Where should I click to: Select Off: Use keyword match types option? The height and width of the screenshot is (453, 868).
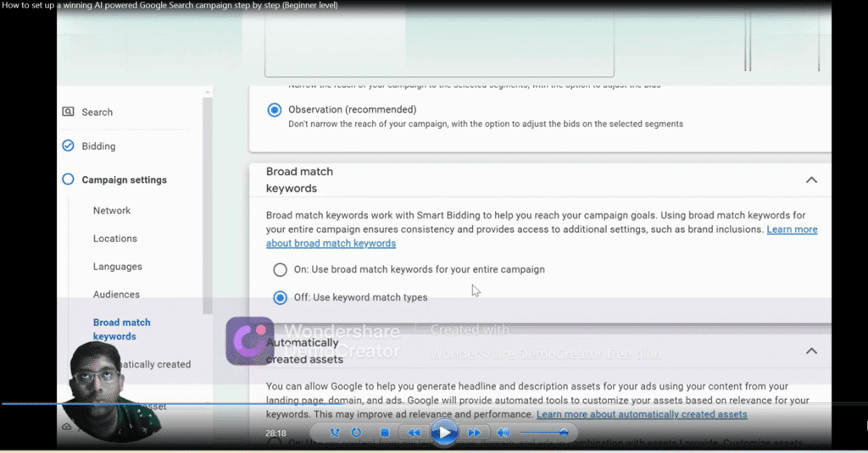pyautogui.click(x=280, y=297)
